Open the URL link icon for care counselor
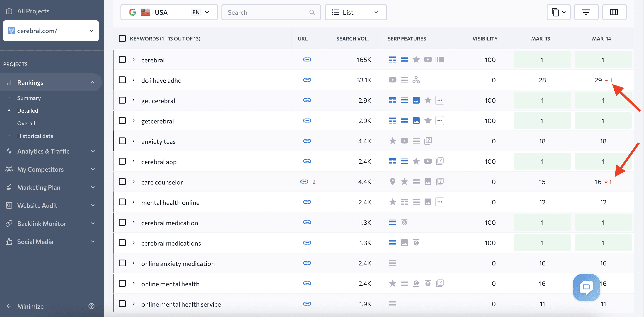The height and width of the screenshot is (317, 644). coord(304,182)
